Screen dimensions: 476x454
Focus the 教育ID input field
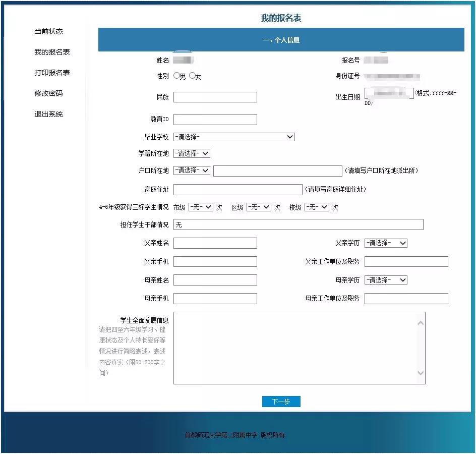pos(215,120)
